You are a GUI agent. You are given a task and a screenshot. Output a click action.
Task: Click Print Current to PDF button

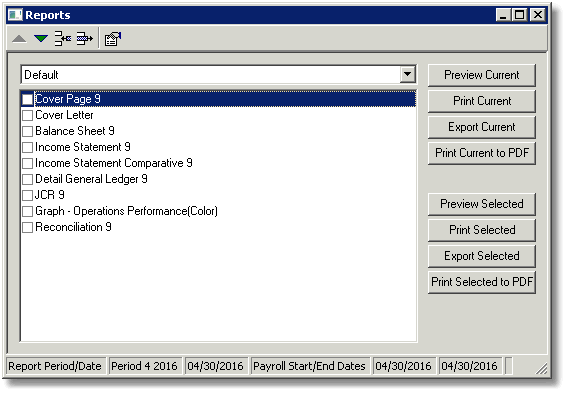(x=482, y=153)
